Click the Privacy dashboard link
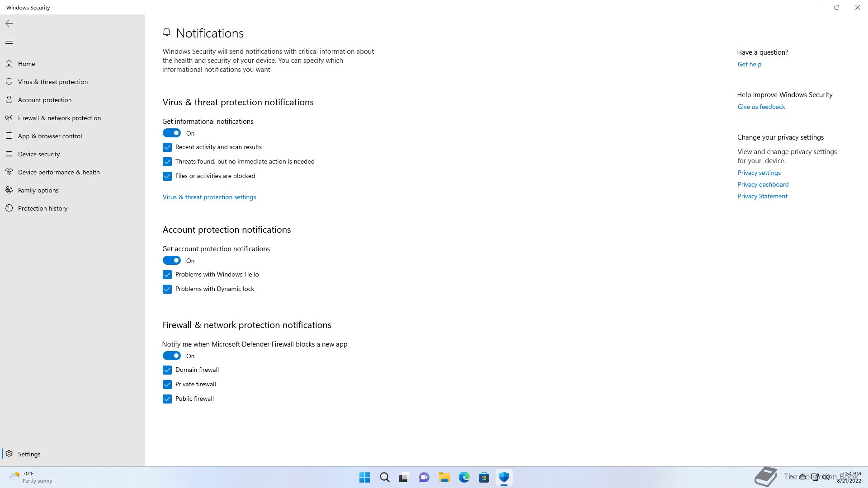The image size is (868, 488). coord(763,184)
